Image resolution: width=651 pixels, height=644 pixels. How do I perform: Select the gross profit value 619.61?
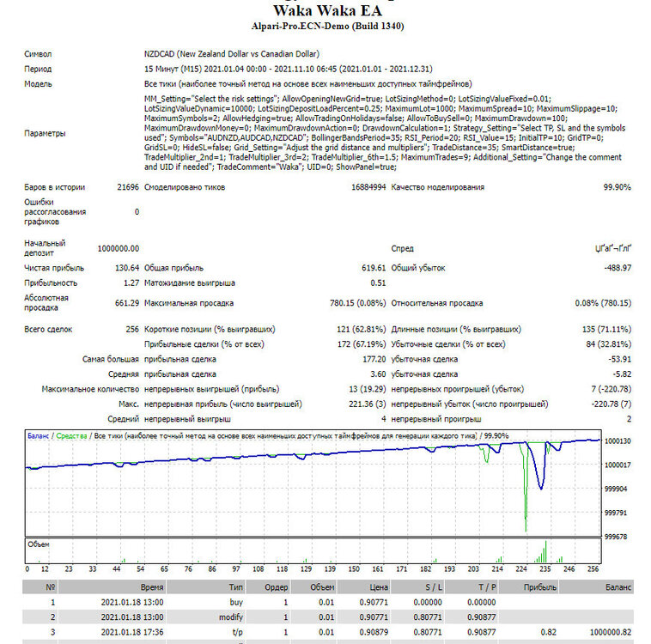click(374, 268)
